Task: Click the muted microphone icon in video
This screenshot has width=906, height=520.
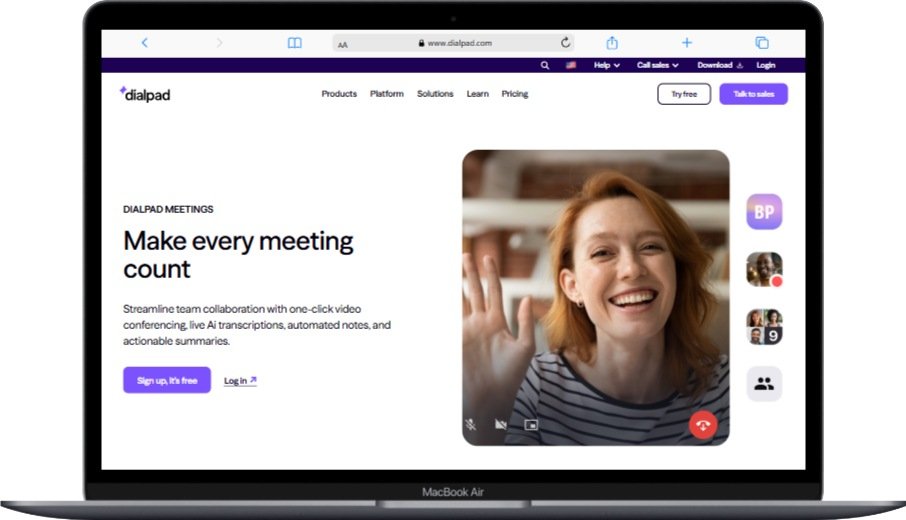Action: tap(471, 425)
